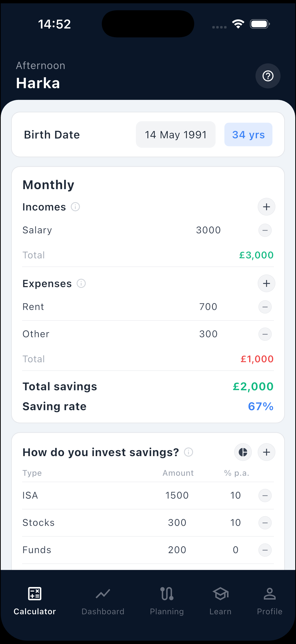Remove the Other expense row
The image size is (296, 644).
265,334
